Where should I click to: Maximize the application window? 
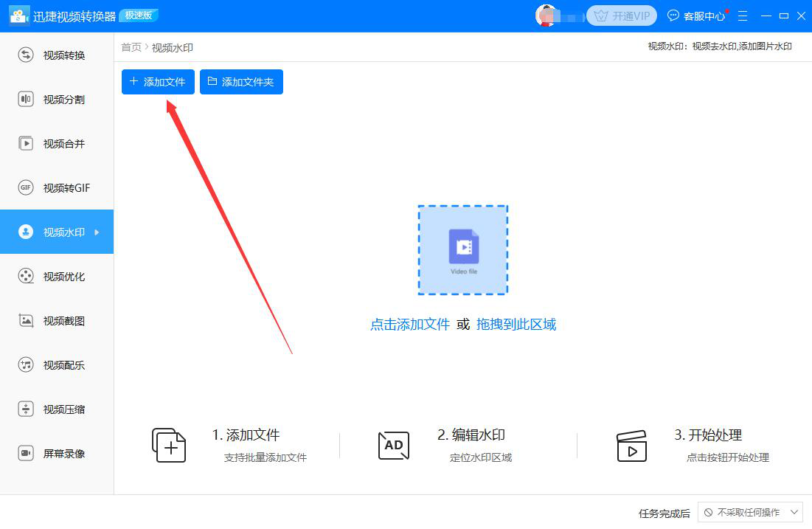[784, 16]
